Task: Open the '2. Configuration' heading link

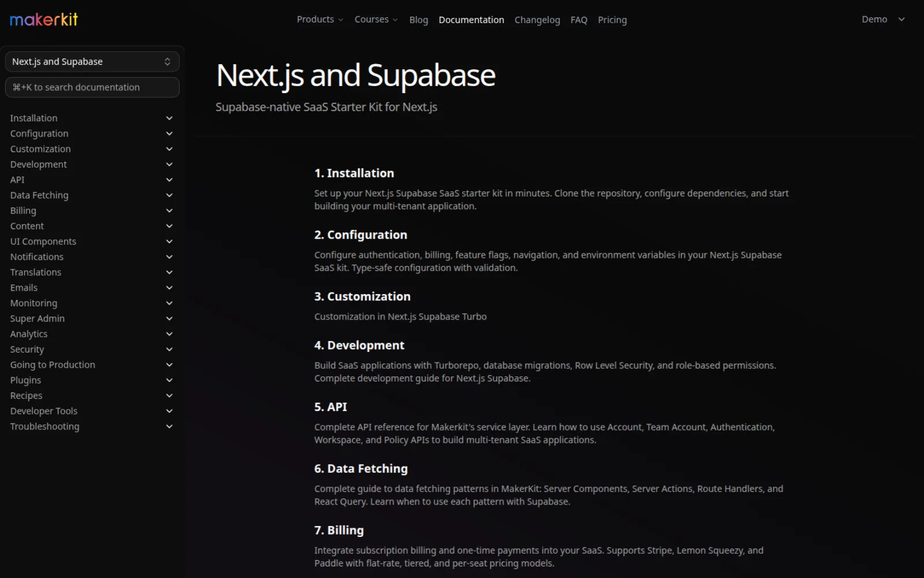Action: click(361, 235)
